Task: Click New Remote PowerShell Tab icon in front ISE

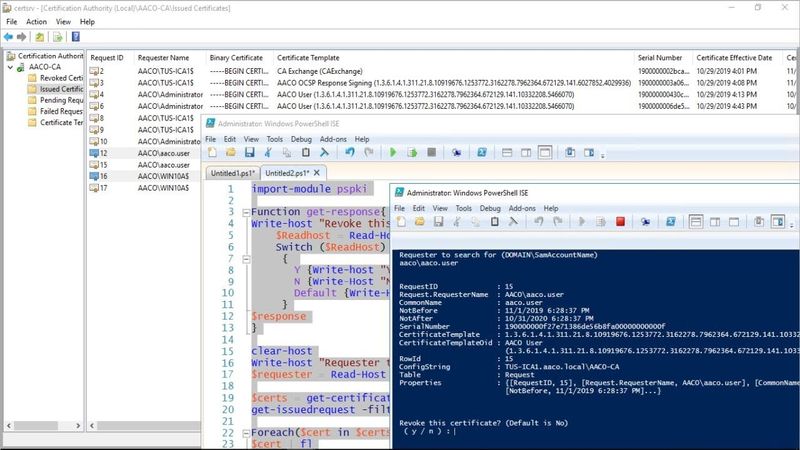Action: point(645,221)
